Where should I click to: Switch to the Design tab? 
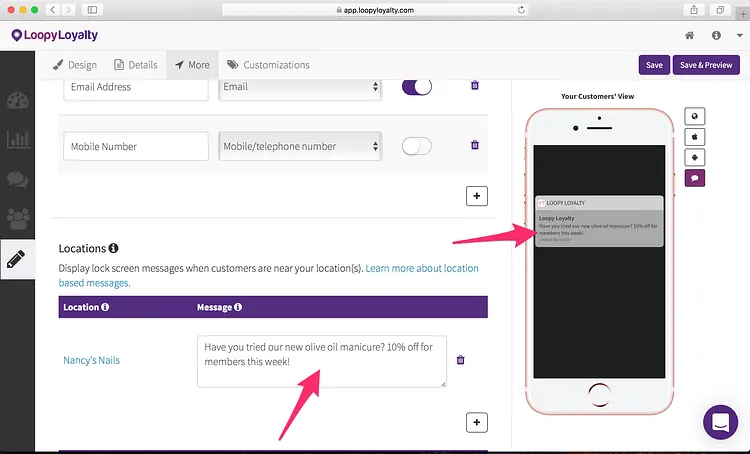coord(75,65)
